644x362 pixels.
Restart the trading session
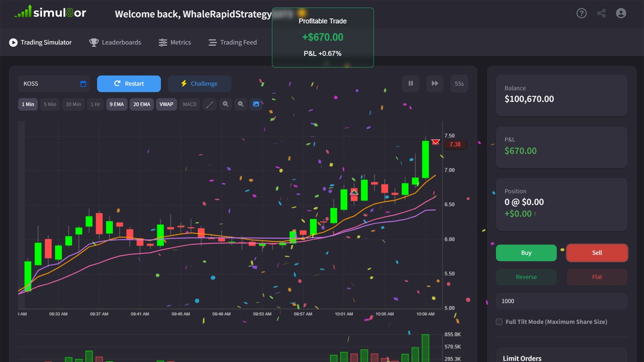129,83
